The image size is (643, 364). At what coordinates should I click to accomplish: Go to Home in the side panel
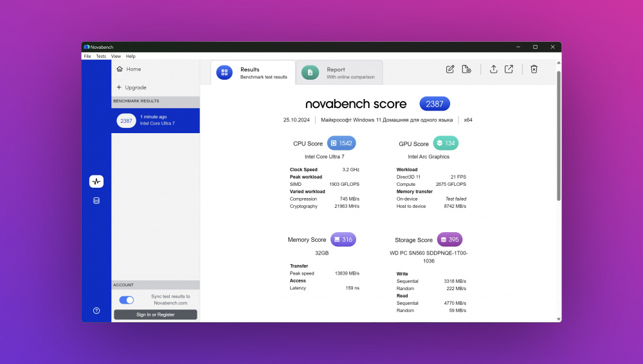click(134, 69)
